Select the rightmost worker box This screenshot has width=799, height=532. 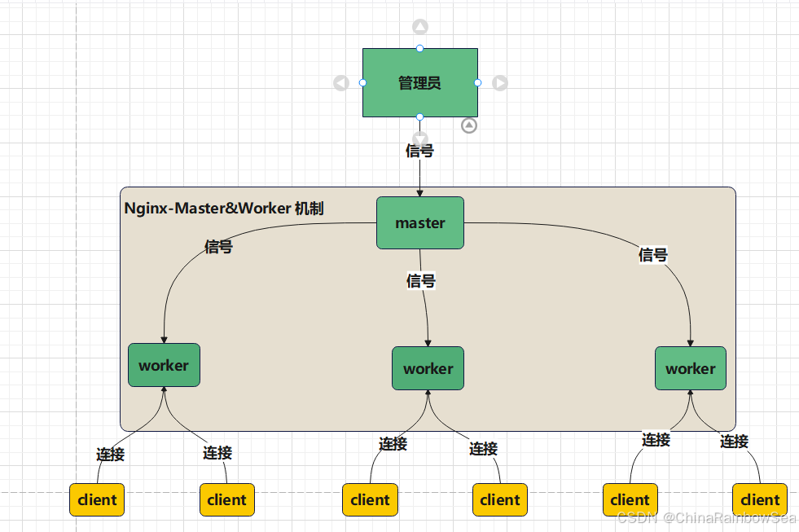[691, 368]
